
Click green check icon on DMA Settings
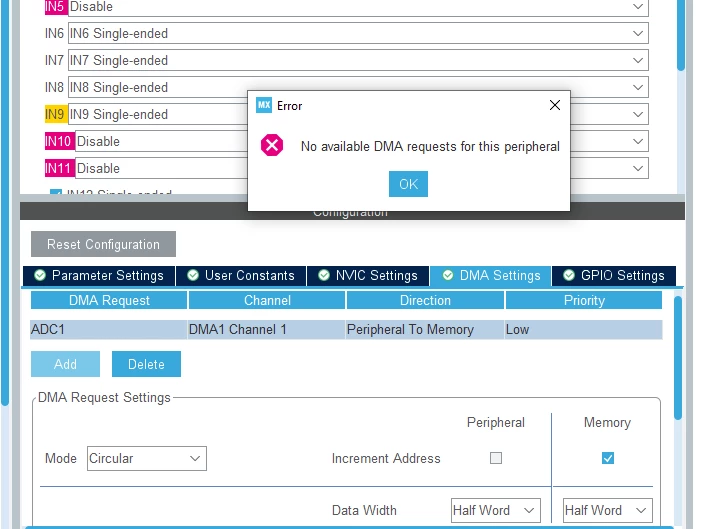448,275
